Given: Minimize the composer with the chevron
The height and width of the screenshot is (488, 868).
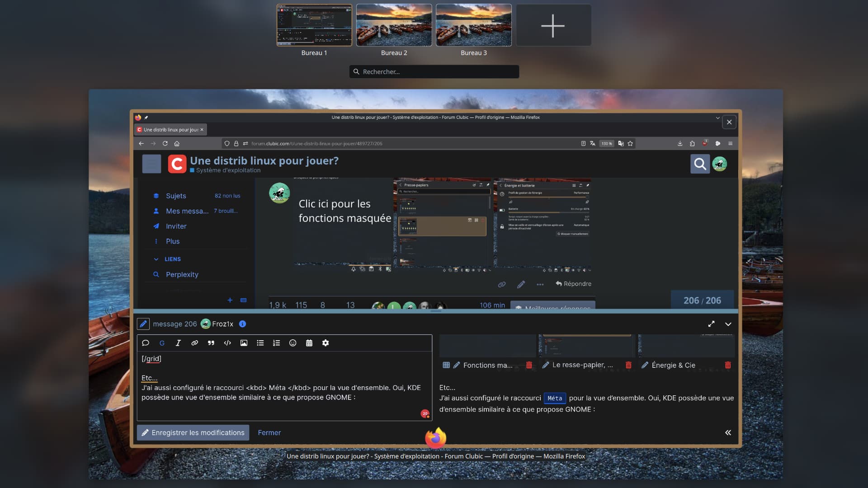Looking at the screenshot, I should [728, 324].
